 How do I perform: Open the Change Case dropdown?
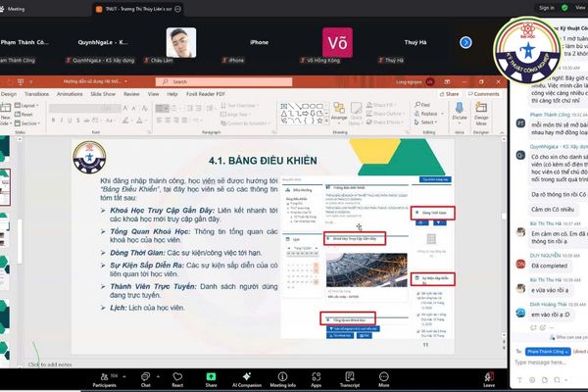pos(110,121)
